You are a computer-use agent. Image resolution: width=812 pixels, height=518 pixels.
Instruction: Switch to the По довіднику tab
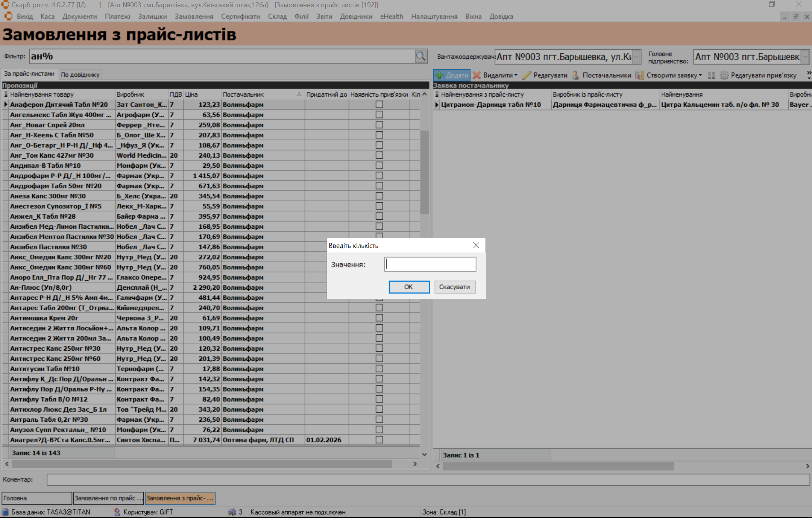tap(80, 74)
